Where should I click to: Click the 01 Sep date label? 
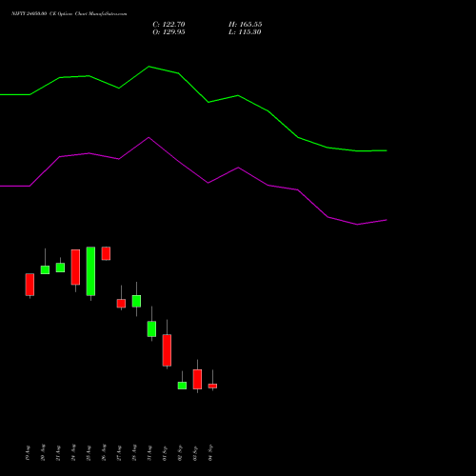tap(165, 453)
